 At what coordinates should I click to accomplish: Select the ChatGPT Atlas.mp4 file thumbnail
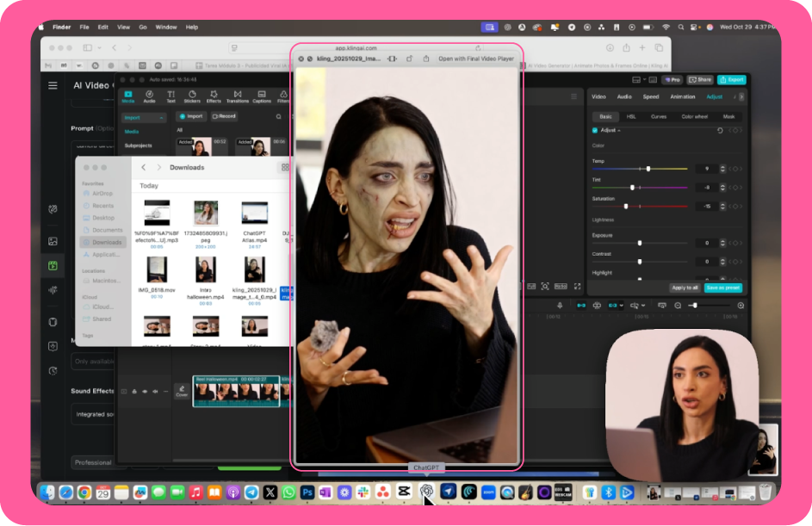[x=254, y=213]
